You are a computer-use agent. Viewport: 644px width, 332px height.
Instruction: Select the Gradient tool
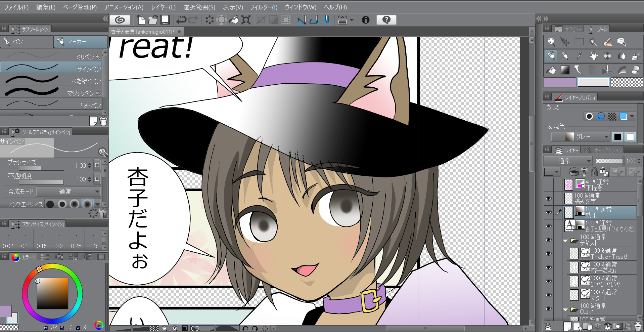click(565, 70)
